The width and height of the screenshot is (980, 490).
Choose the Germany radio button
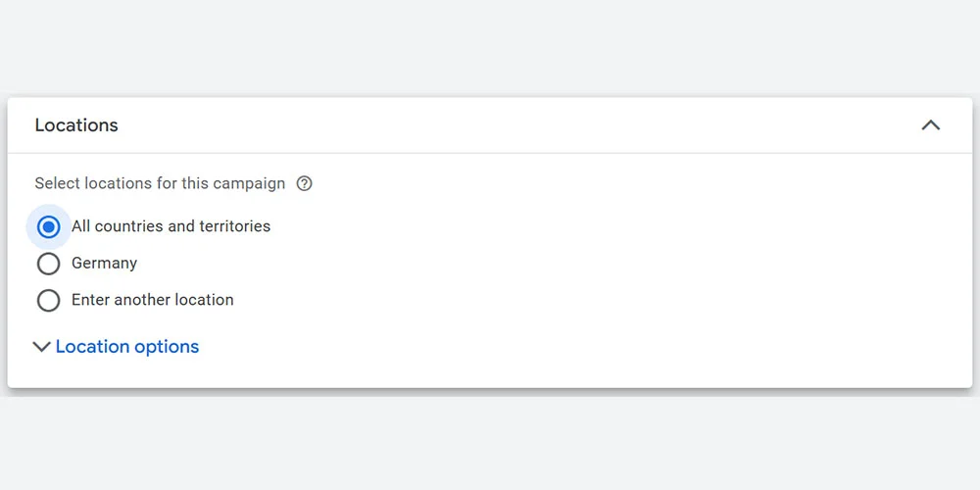click(48, 264)
